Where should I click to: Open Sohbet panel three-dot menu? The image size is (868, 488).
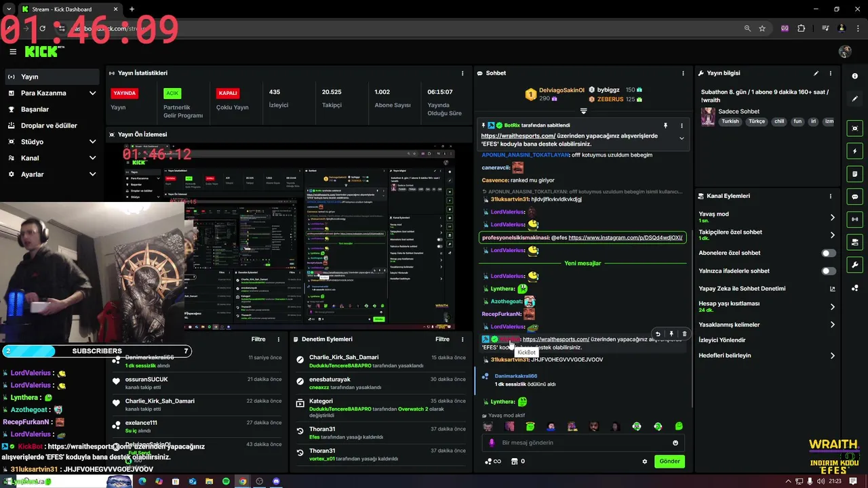pos(683,73)
